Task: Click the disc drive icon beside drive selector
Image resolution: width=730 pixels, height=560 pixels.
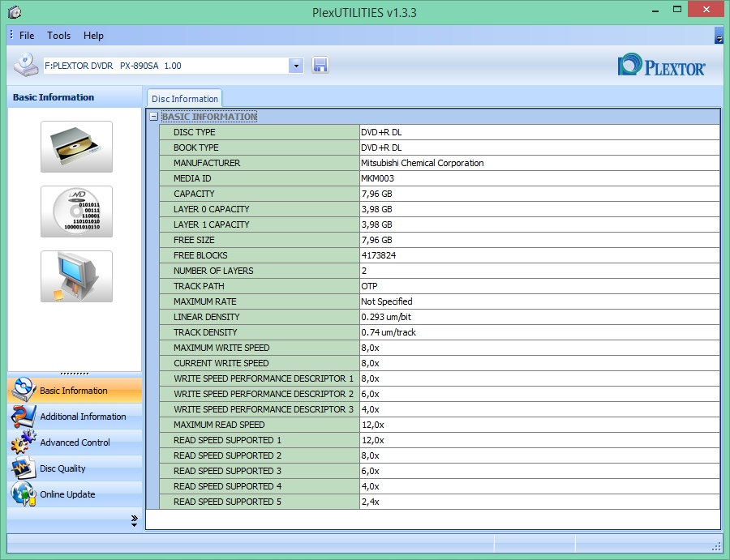Action: 25,65
